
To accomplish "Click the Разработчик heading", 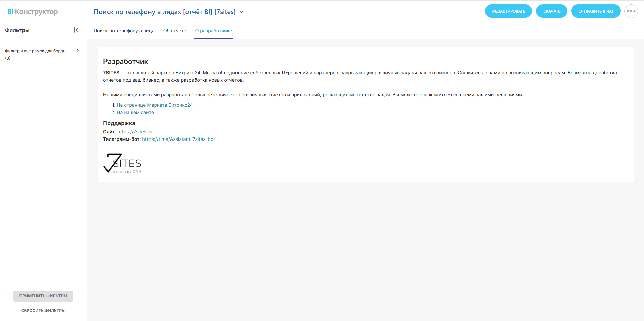I will [126, 62].
